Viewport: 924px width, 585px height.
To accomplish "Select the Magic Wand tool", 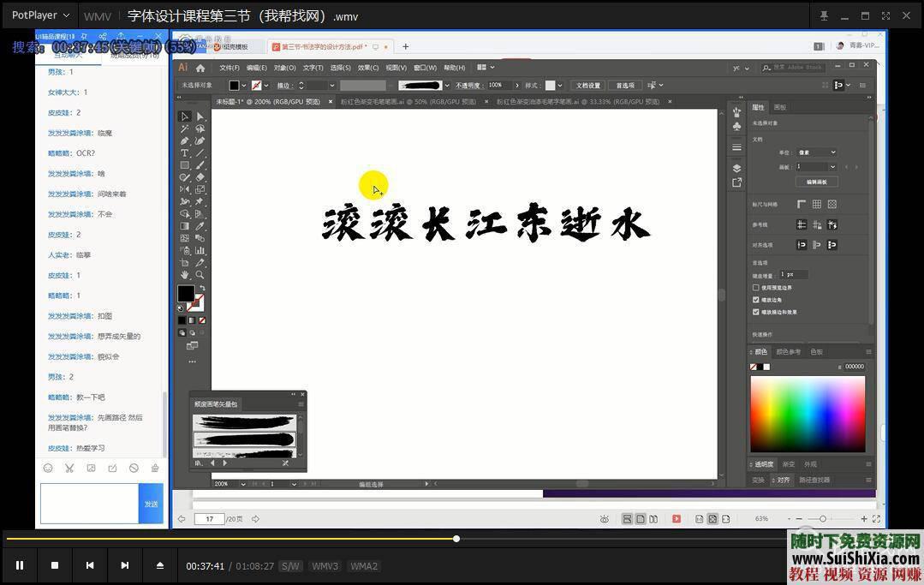I will [184, 128].
